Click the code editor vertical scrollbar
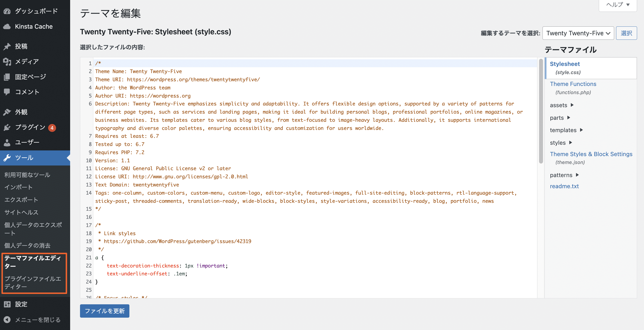This screenshot has width=644, height=330. 541,111
